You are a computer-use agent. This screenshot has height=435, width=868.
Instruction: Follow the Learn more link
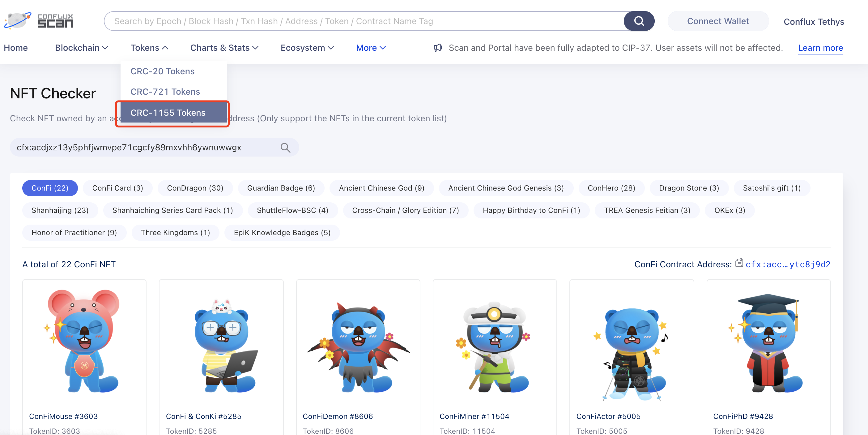[820, 48]
